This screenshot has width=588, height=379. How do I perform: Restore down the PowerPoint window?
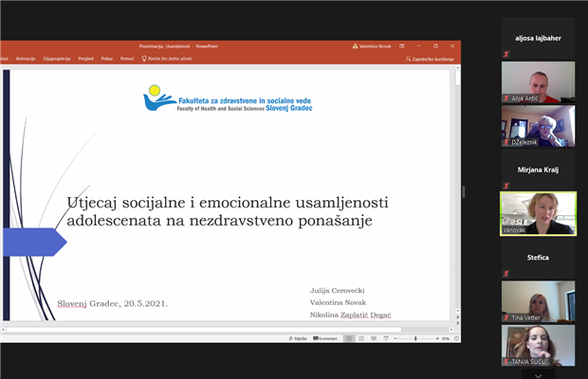click(435, 46)
